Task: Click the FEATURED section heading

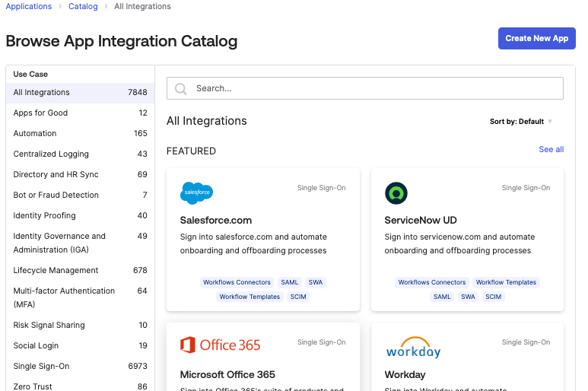Action: click(x=191, y=151)
